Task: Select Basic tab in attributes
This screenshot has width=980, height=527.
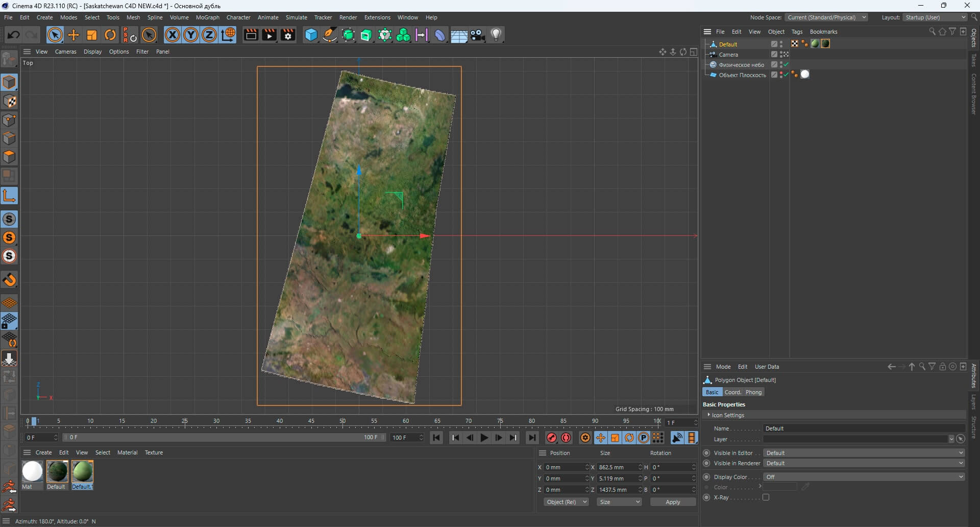Action: coord(712,392)
